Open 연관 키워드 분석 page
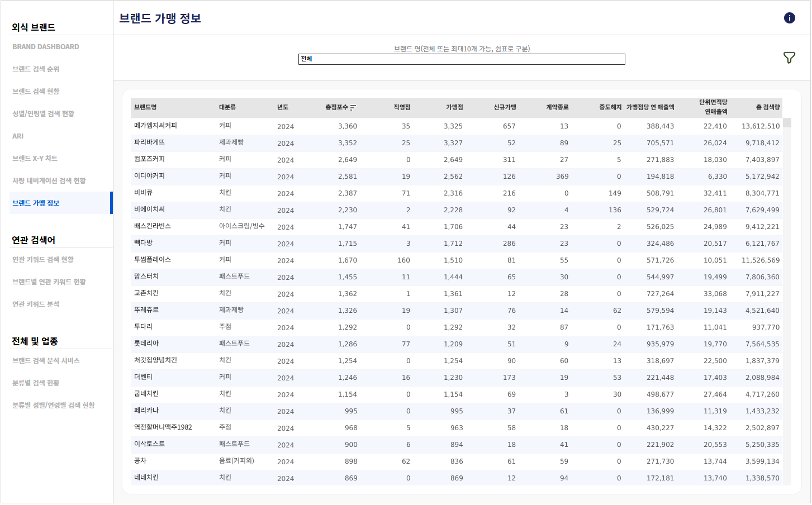812x505 pixels. pos(36,304)
